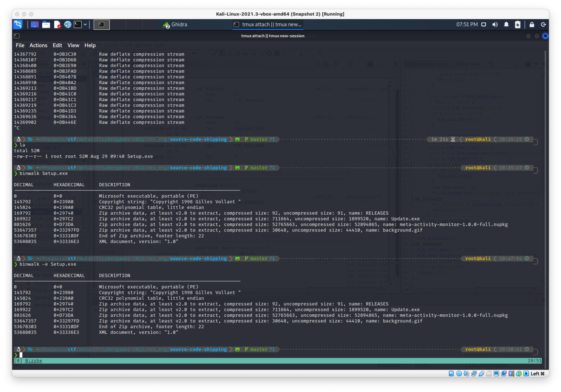Click the USB devices indicator icon

pos(481,373)
